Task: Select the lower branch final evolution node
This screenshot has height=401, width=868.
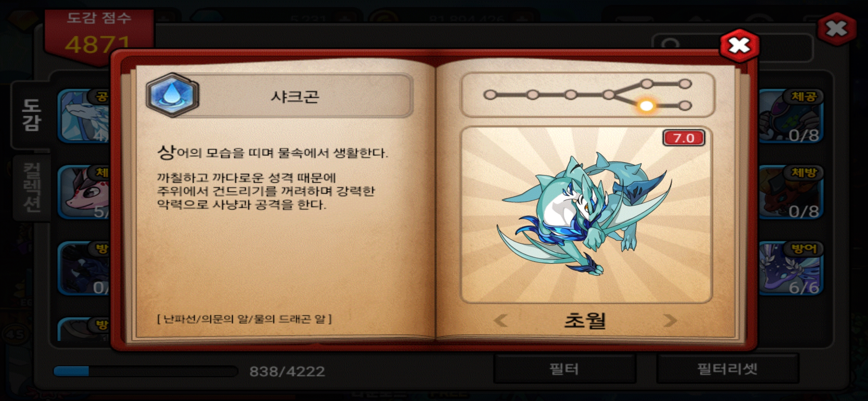Action: click(x=685, y=106)
